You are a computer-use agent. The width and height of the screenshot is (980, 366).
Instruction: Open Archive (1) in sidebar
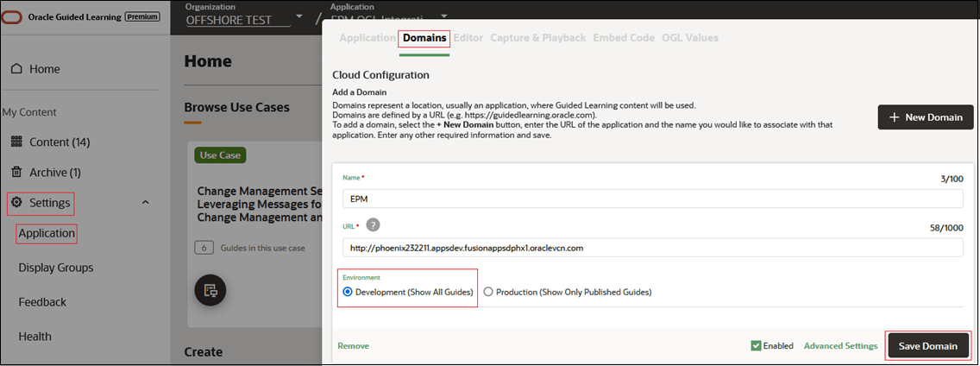tap(55, 172)
